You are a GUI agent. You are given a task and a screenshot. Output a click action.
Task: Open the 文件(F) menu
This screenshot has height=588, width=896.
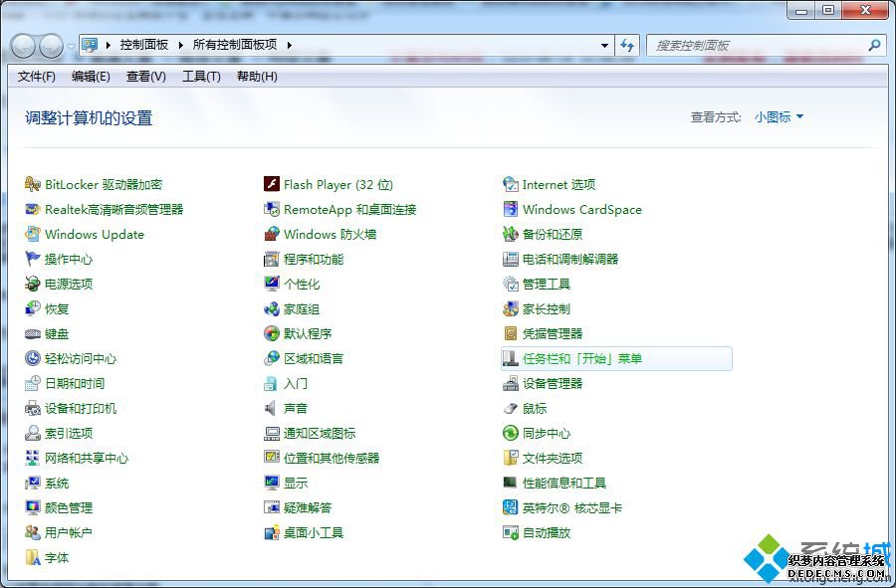[x=37, y=77]
